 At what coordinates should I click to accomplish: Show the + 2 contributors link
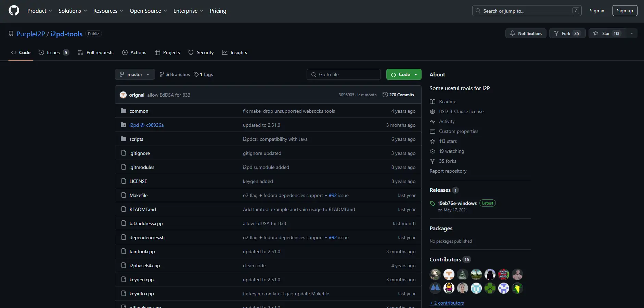pyautogui.click(x=447, y=303)
